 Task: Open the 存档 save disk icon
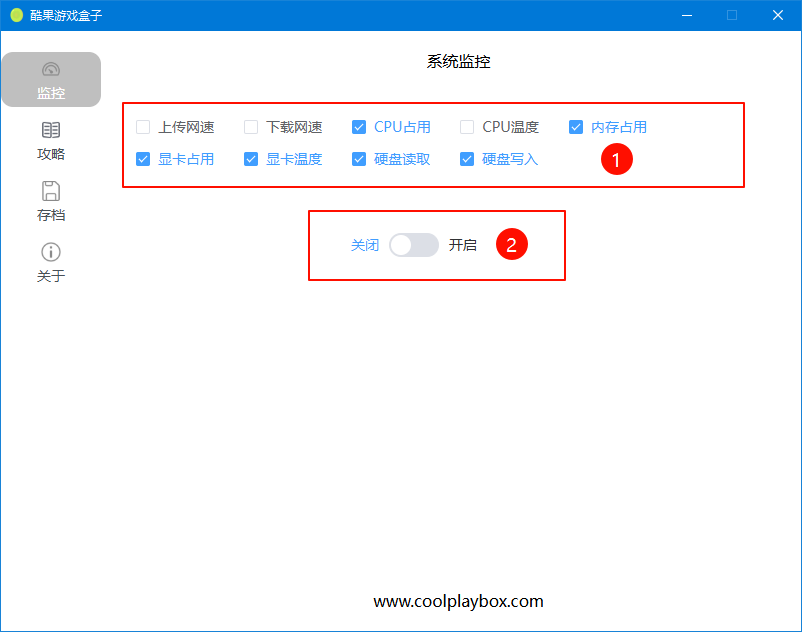tap(51, 191)
